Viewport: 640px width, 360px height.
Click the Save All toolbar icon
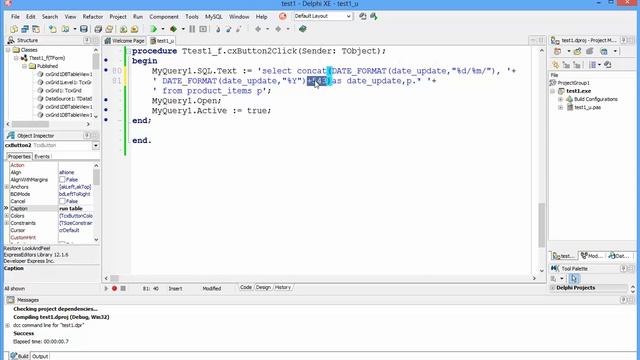[98, 29]
